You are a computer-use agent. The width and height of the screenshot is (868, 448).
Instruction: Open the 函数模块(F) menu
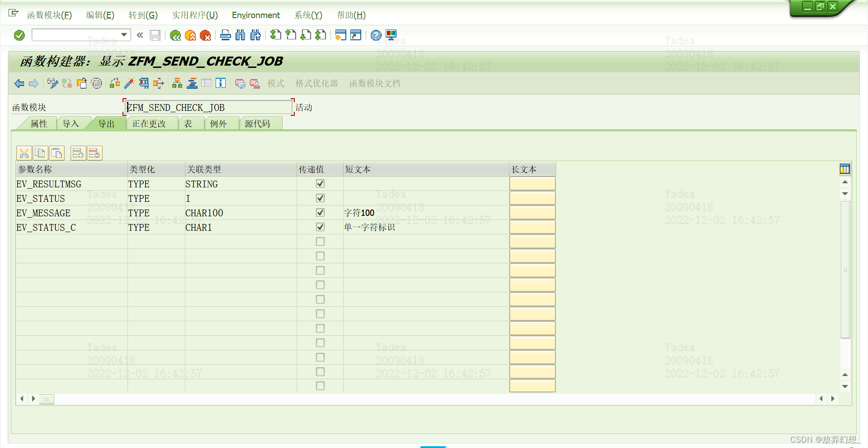coord(49,15)
